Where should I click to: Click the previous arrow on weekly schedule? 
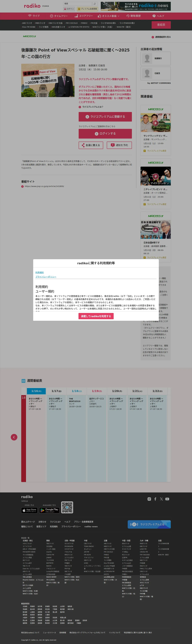tap(14, 437)
